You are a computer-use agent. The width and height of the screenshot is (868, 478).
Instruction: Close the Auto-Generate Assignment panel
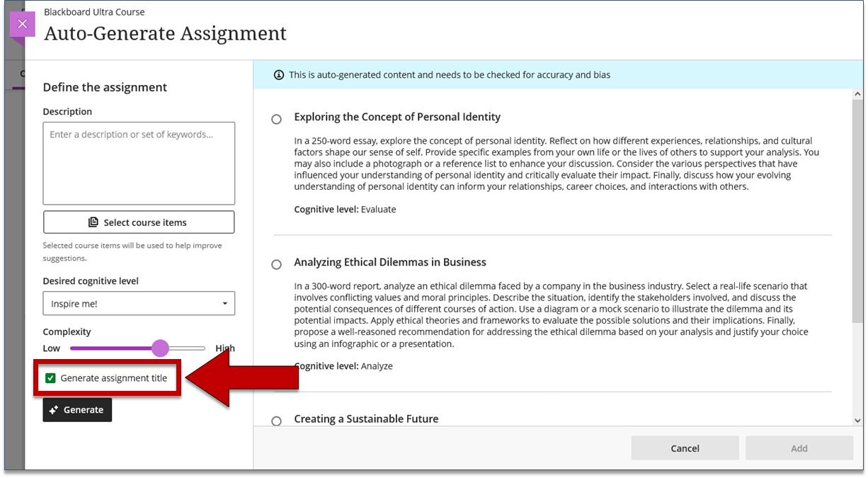pos(22,23)
